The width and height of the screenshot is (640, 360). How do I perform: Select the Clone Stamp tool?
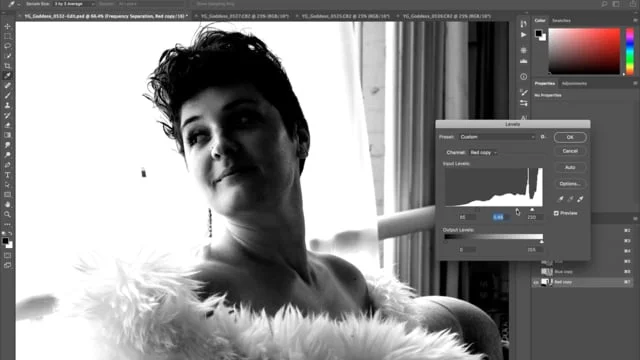7,105
